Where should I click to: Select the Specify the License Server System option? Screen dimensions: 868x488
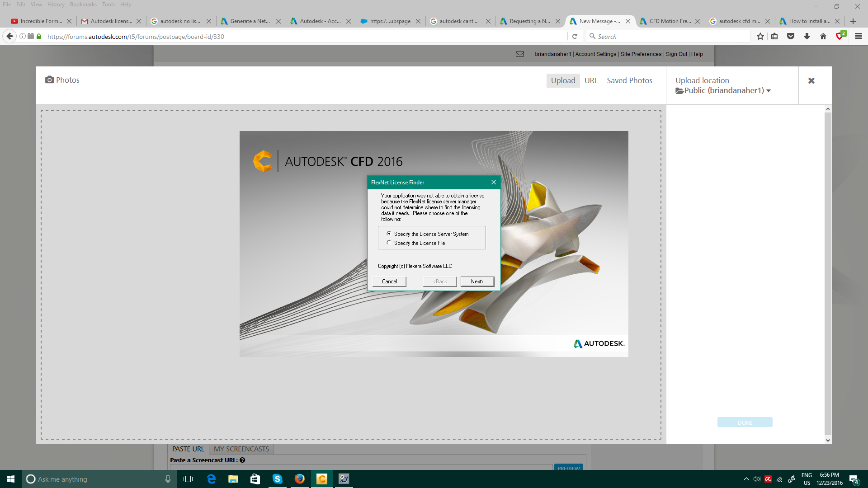[x=389, y=234]
